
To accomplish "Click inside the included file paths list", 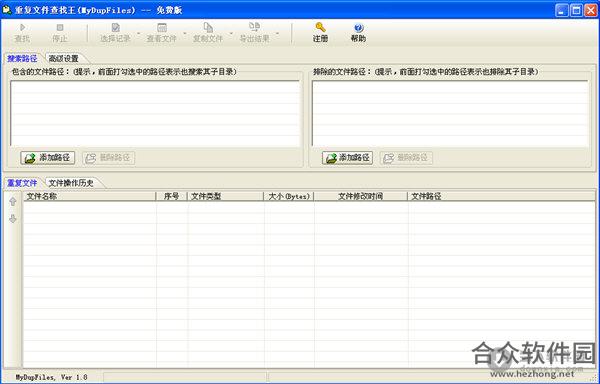I will tap(155, 114).
